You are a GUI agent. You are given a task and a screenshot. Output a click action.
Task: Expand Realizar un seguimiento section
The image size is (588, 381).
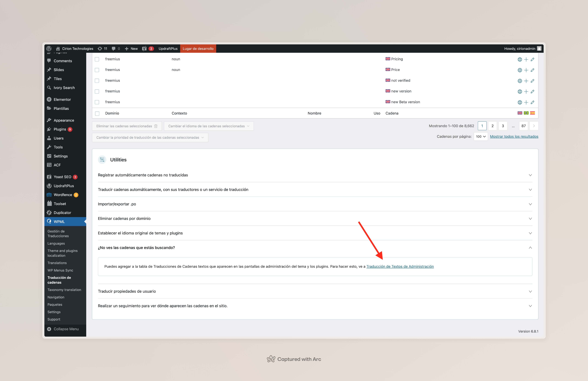click(x=315, y=306)
